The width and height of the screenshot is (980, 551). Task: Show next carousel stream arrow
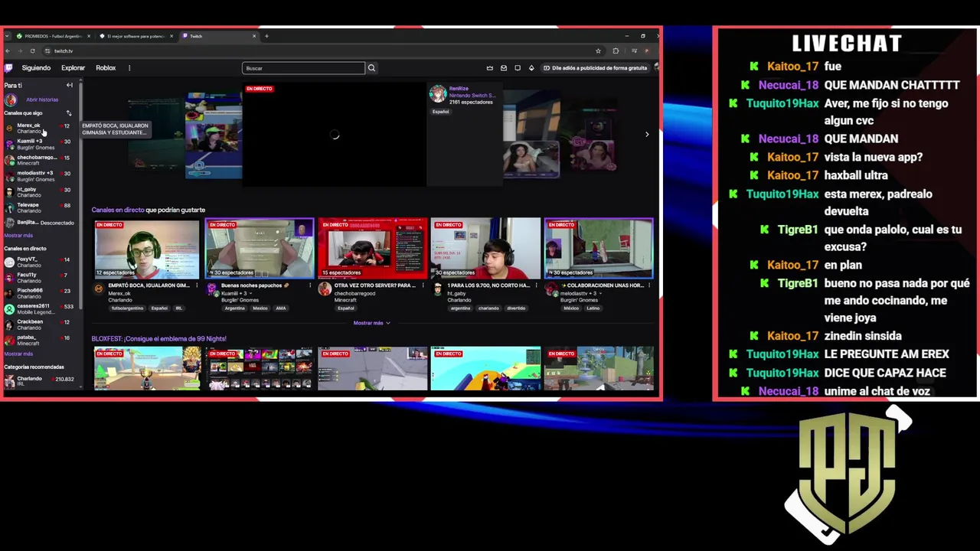[x=647, y=135]
